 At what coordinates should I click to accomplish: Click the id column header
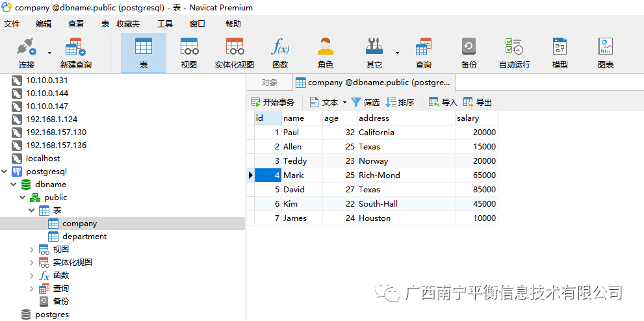click(x=268, y=118)
